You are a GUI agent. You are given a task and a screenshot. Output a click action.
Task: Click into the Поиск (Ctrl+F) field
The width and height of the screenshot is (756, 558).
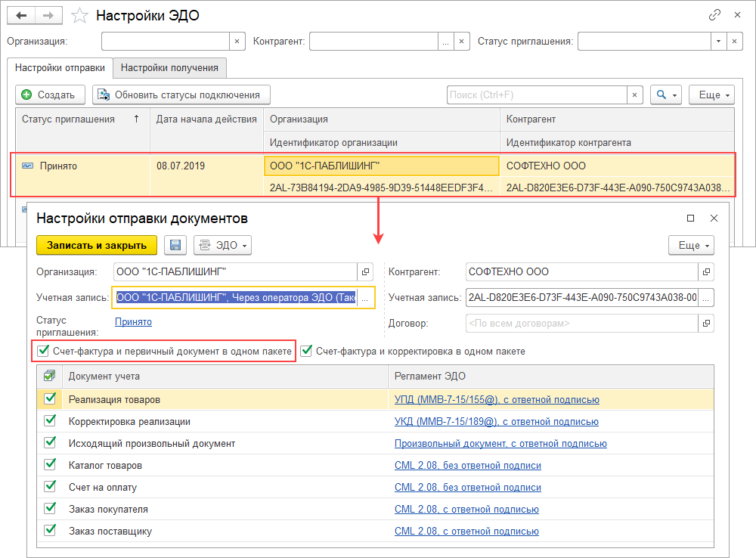(536, 95)
